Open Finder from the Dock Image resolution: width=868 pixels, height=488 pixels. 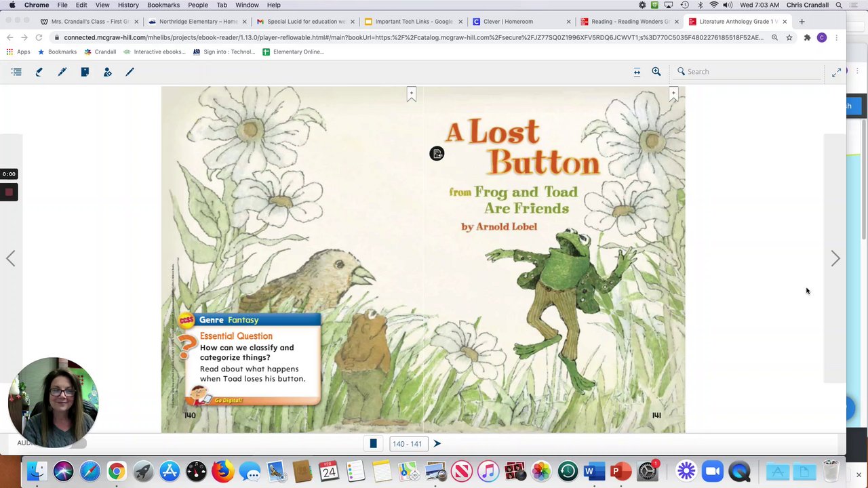pyautogui.click(x=37, y=471)
